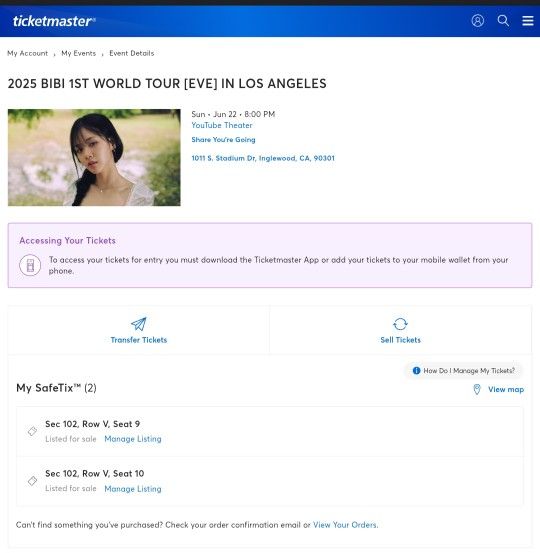Select the Event Details breadcrumb
540x553 pixels.
click(132, 53)
